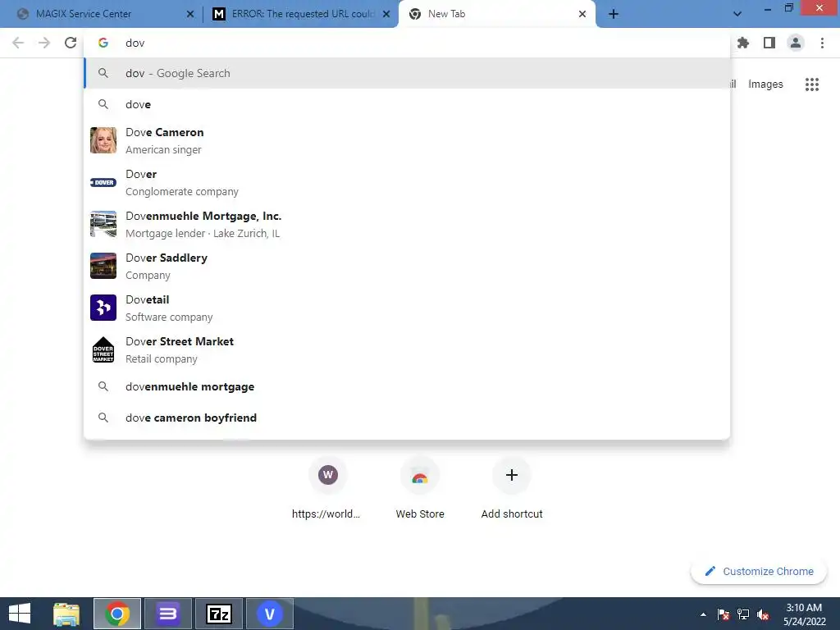Open the Windows Start menu
840x630 pixels.
click(x=20, y=614)
